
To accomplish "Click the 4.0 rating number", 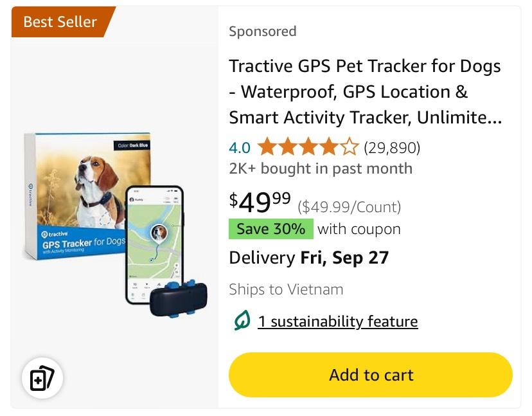I will [x=240, y=148].
